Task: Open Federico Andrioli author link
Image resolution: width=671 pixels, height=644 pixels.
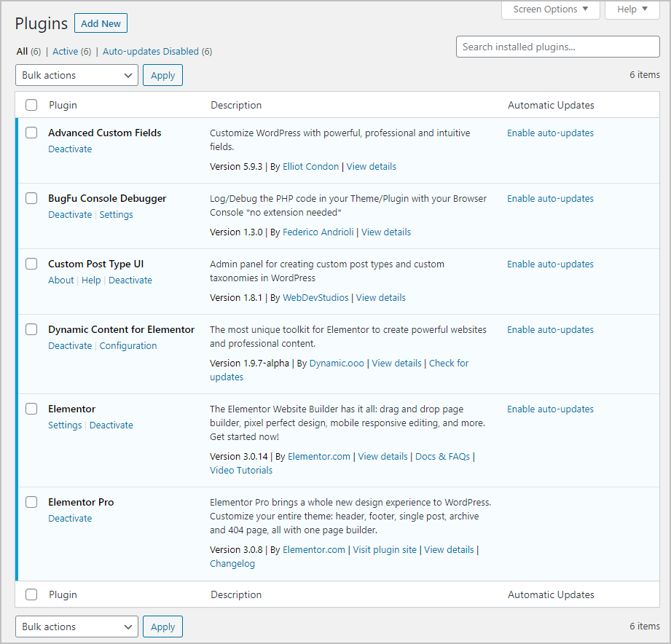Action: (318, 232)
